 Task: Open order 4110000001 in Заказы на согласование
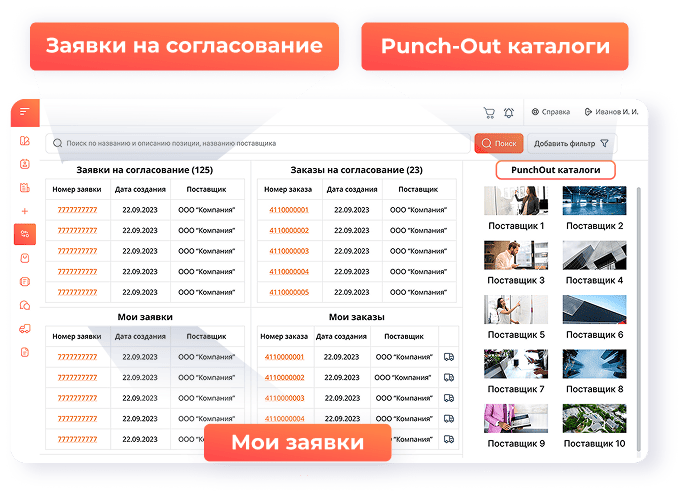(x=289, y=210)
